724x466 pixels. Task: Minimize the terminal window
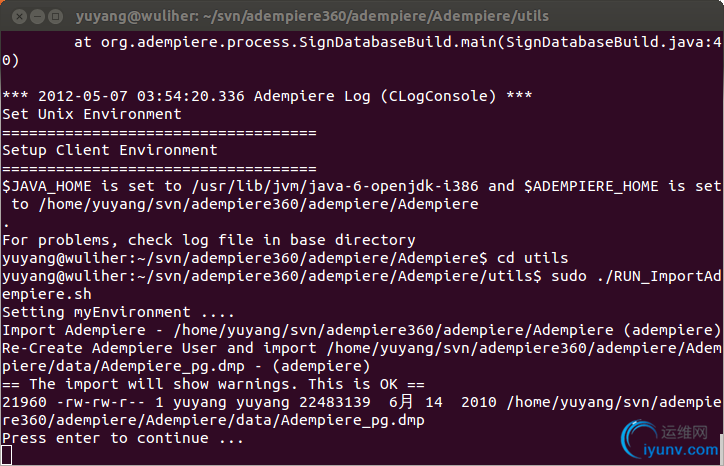click(x=37, y=17)
